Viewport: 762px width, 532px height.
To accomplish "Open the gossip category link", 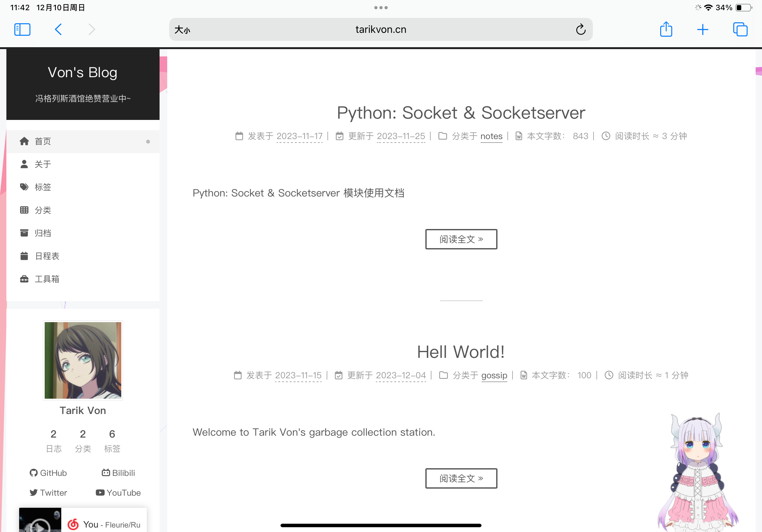I will tap(494, 375).
